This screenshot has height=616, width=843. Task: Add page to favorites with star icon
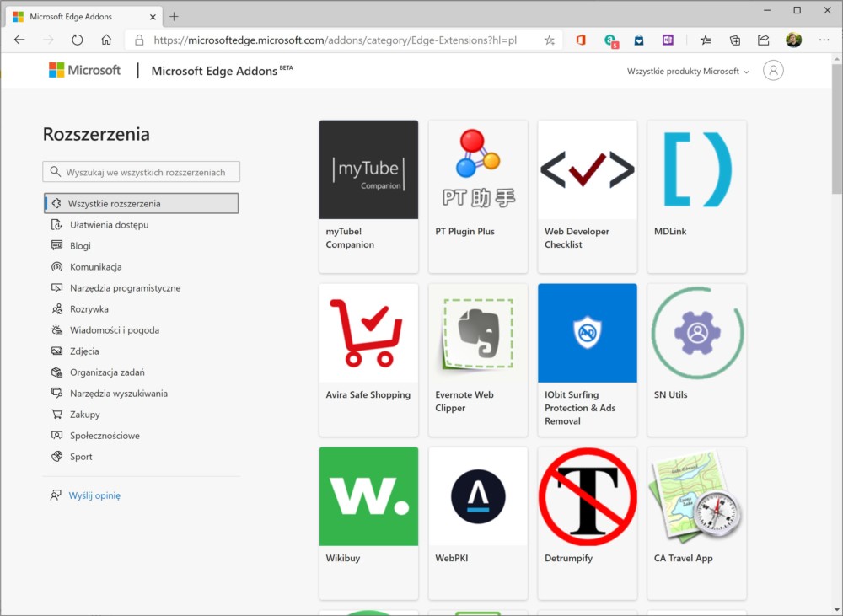point(549,40)
